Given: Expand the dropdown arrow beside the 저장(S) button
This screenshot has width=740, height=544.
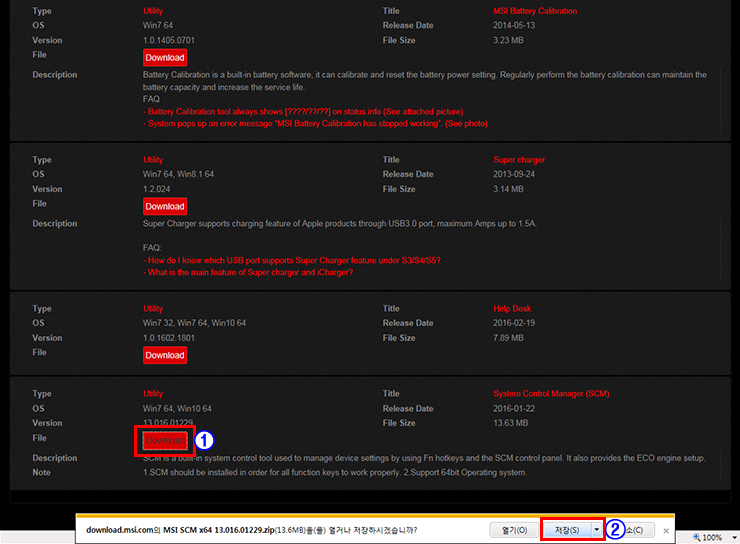Looking at the screenshot, I should click(x=597, y=529).
